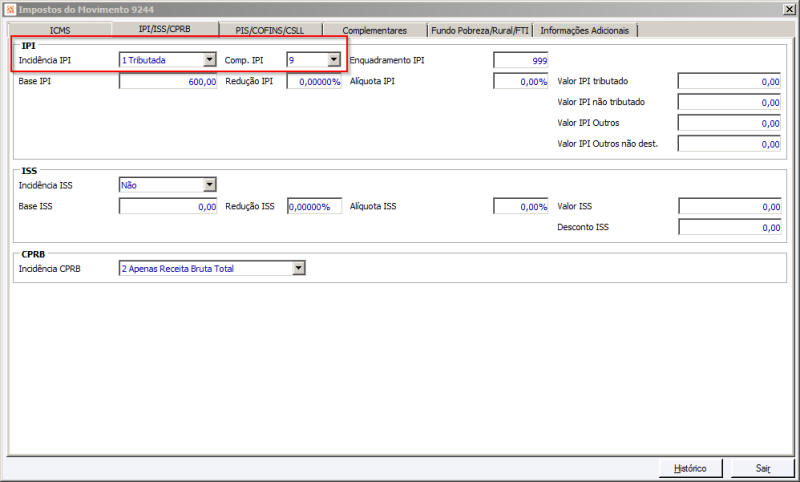
Task: Click the application icon in title bar
Action: pyautogui.click(x=10, y=9)
